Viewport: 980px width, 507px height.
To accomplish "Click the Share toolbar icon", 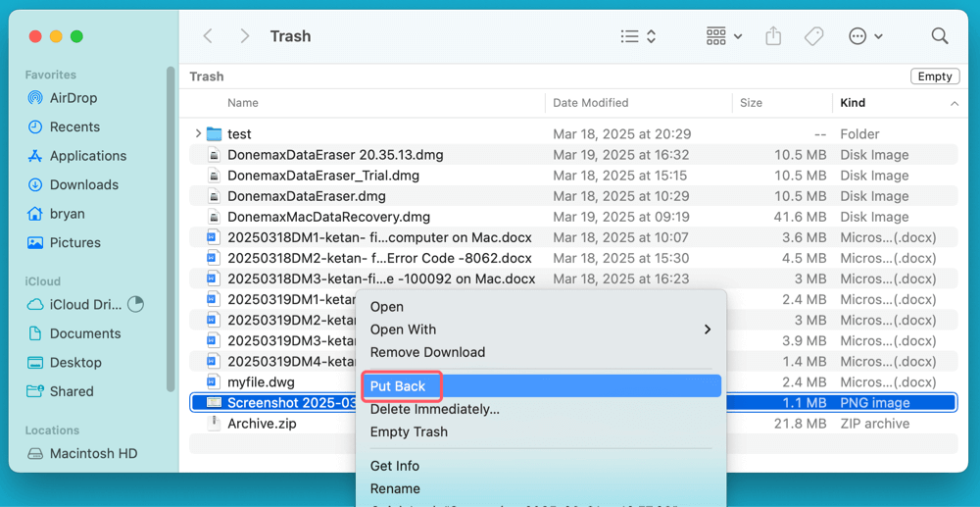I will (774, 36).
